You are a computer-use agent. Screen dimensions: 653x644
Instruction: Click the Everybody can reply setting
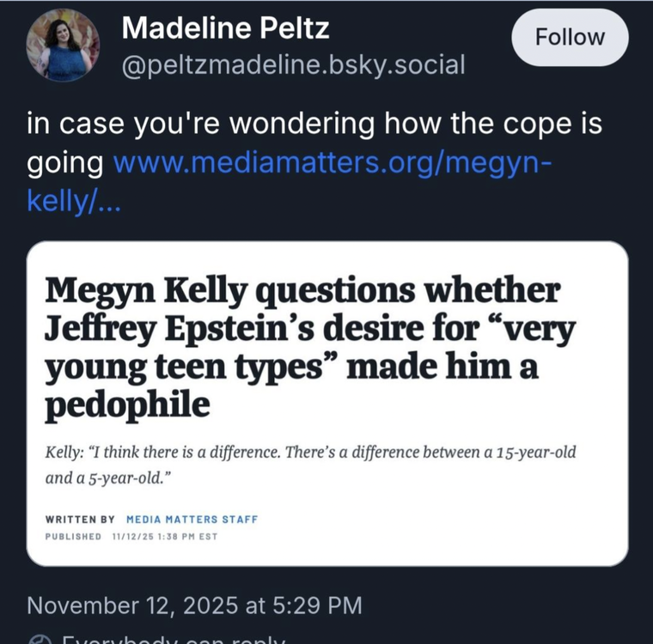[172, 640]
